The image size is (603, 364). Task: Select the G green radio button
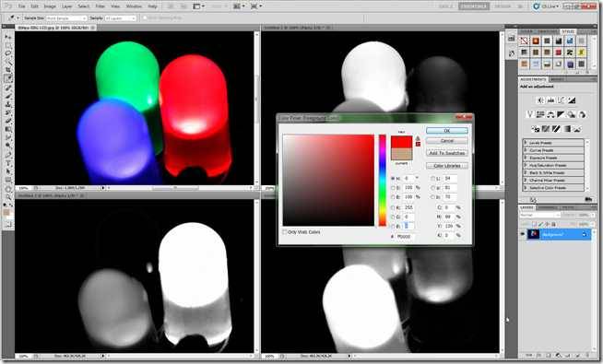[x=393, y=217]
